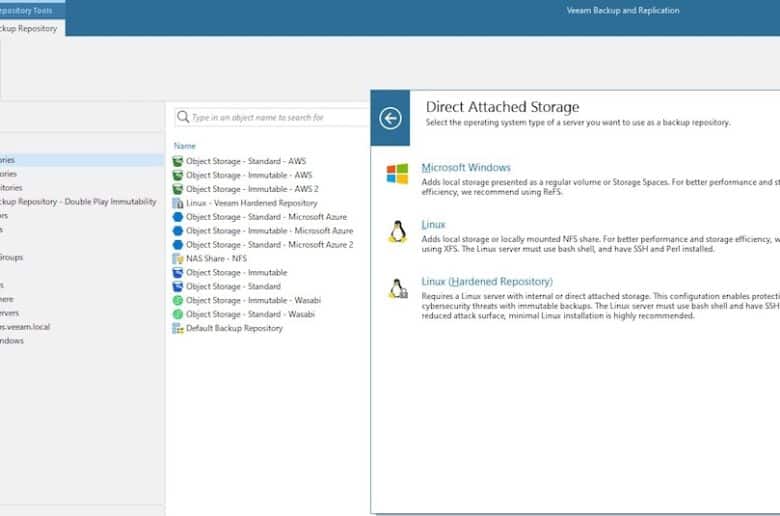This screenshot has height=516, width=780.
Task: Click the Object Storage - Standard bucket icon
Action: click(x=178, y=287)
